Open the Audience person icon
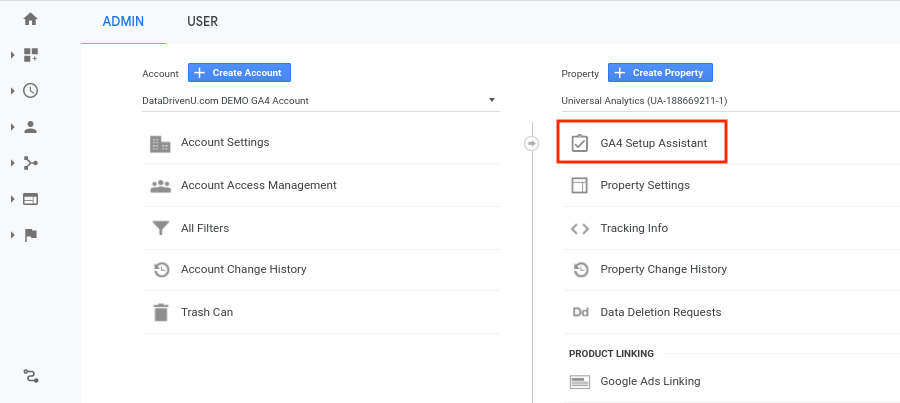The width and height of the screenshot is (900, 403). 30,127
